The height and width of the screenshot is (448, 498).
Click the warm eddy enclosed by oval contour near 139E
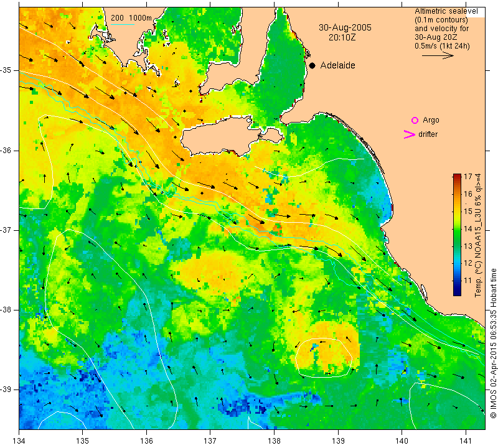point(324,357)
